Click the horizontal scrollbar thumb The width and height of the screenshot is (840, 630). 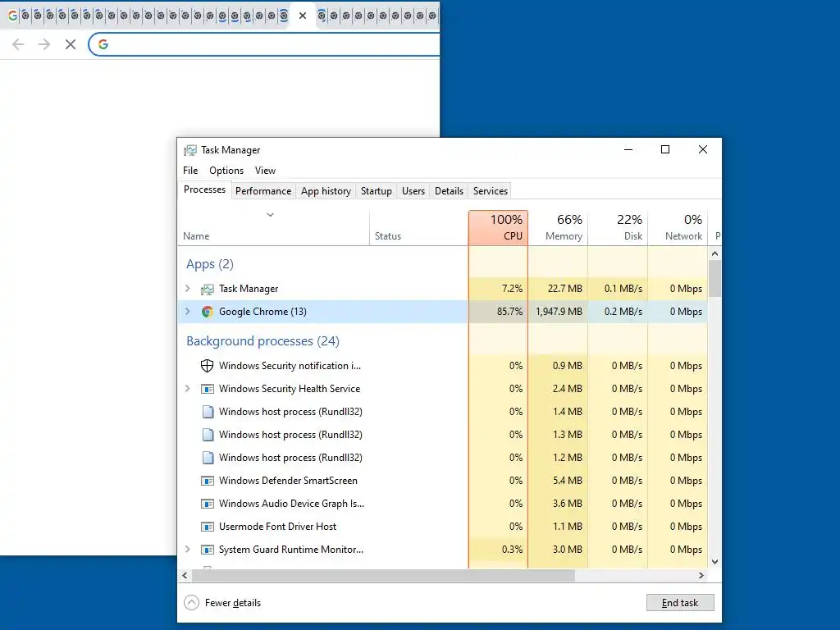pos(383,575)
